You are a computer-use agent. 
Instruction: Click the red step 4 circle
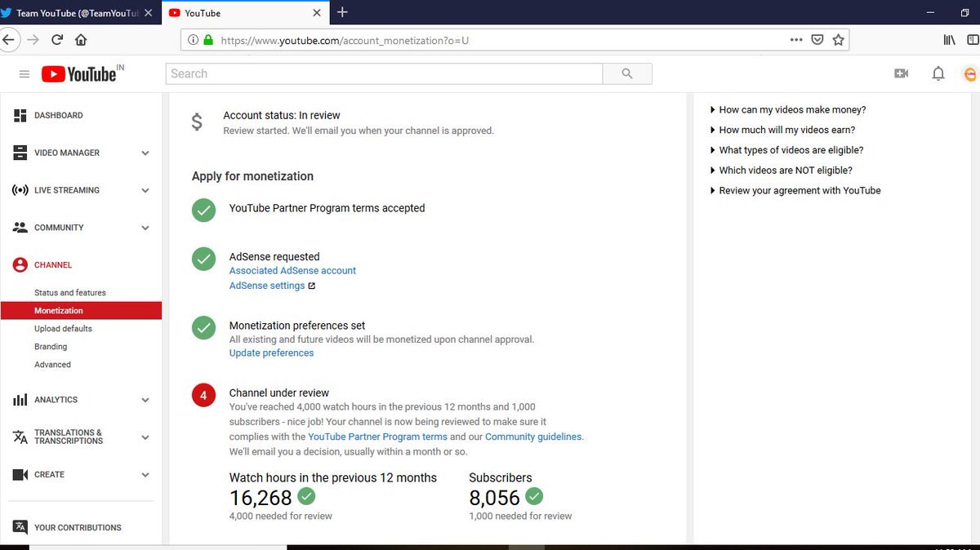203,396
